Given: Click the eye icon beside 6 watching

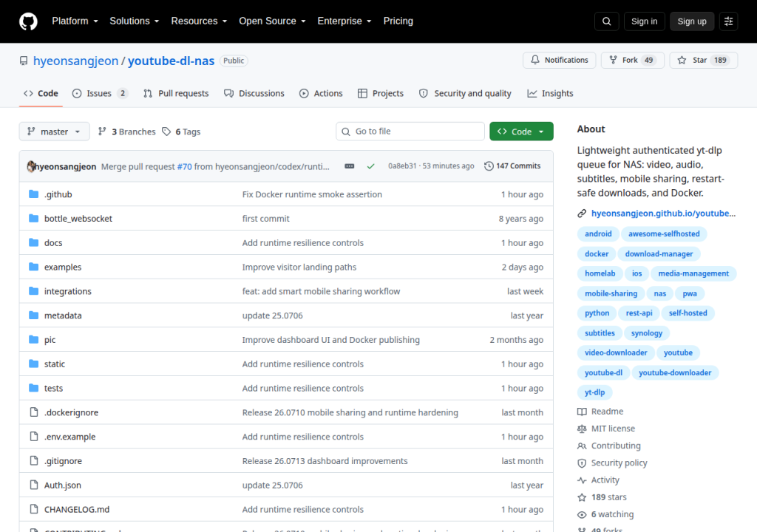Looking at the screenshot, I should [x=582, y=514].
